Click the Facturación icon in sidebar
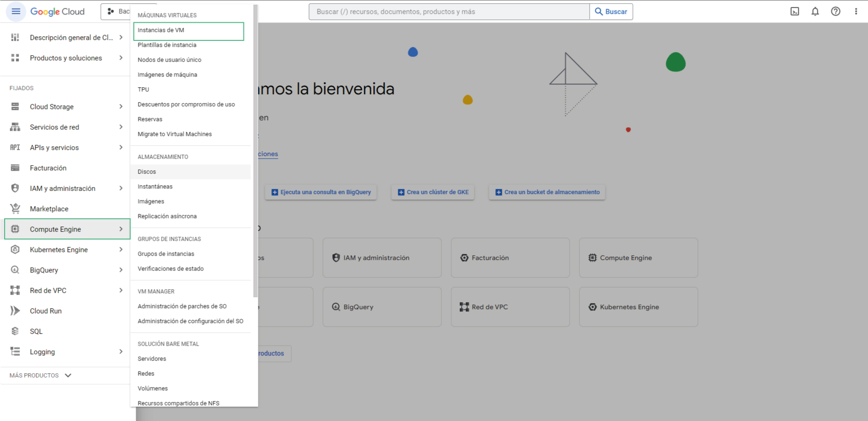Viewport: 868px width, 421px height. click(15, 168)
